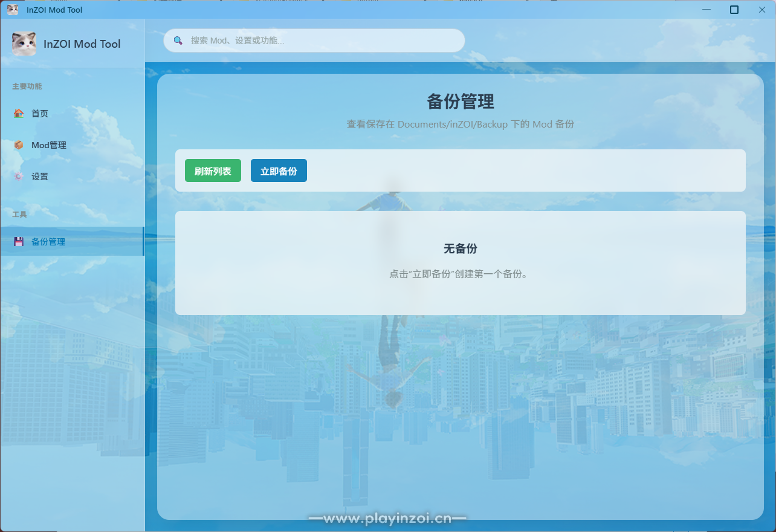This screenshot has height=532, width=776.
Task: Click the 无备份 empty state message
Action: (461, 249)
